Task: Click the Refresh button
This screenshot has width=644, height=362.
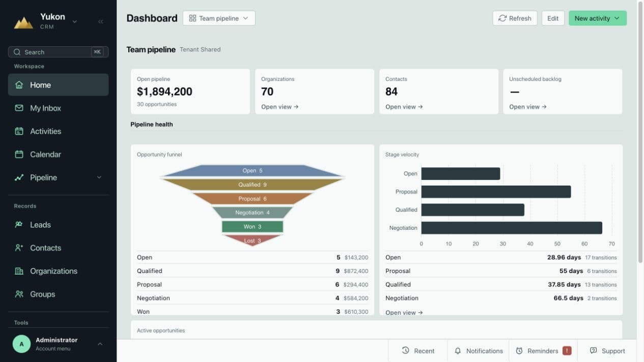Action: (x=515, y=18)
